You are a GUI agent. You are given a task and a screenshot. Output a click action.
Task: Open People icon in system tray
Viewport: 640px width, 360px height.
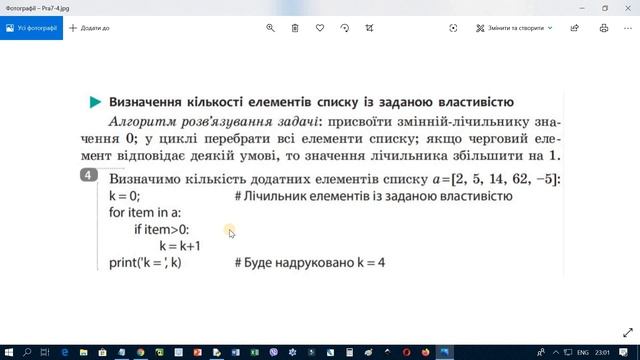tap(541, 352)
